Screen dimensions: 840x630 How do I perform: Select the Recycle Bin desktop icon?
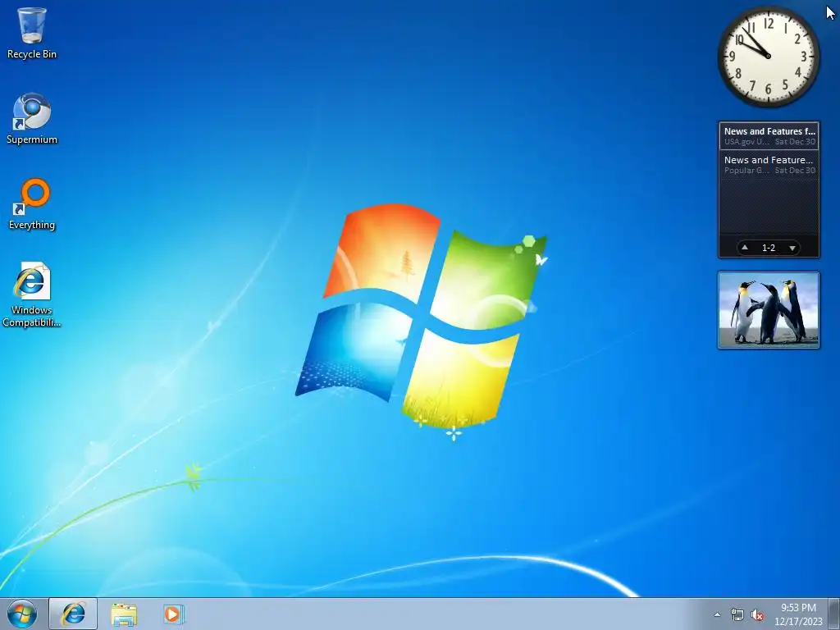coord(32,33)
